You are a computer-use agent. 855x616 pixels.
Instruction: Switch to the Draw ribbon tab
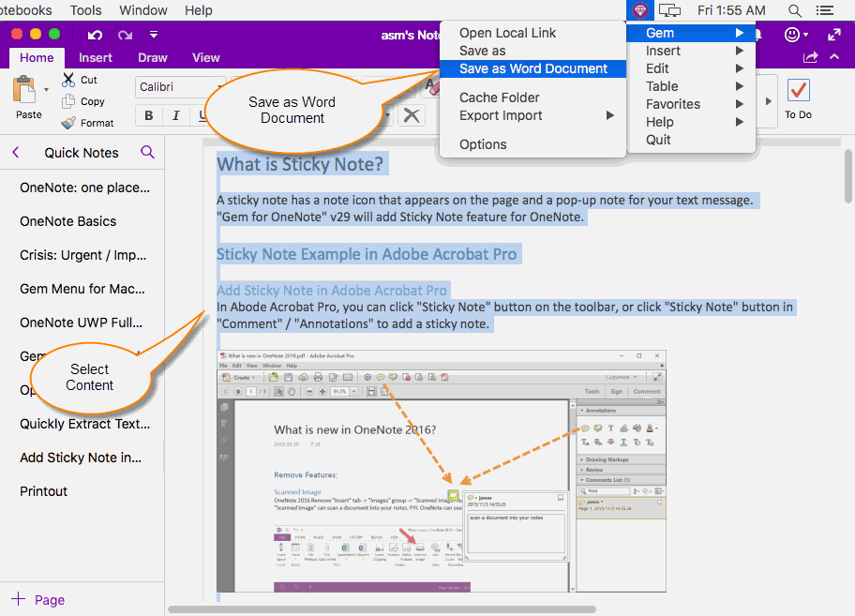[153, 58]
